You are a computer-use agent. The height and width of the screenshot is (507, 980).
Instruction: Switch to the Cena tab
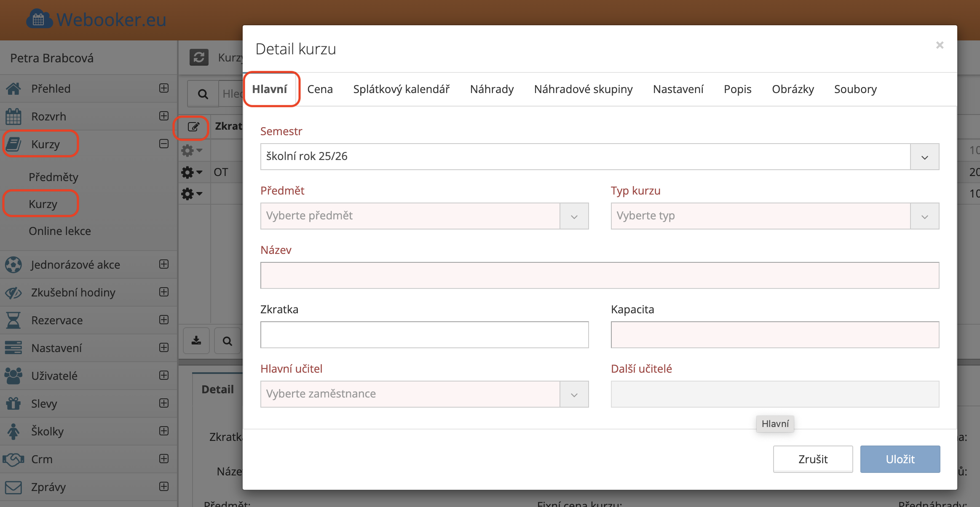tap(320, 89)
